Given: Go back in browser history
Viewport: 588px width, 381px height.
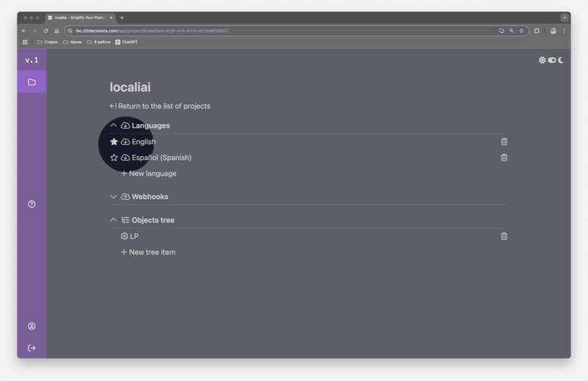Looking at the screenshot, I should point(24,31).
